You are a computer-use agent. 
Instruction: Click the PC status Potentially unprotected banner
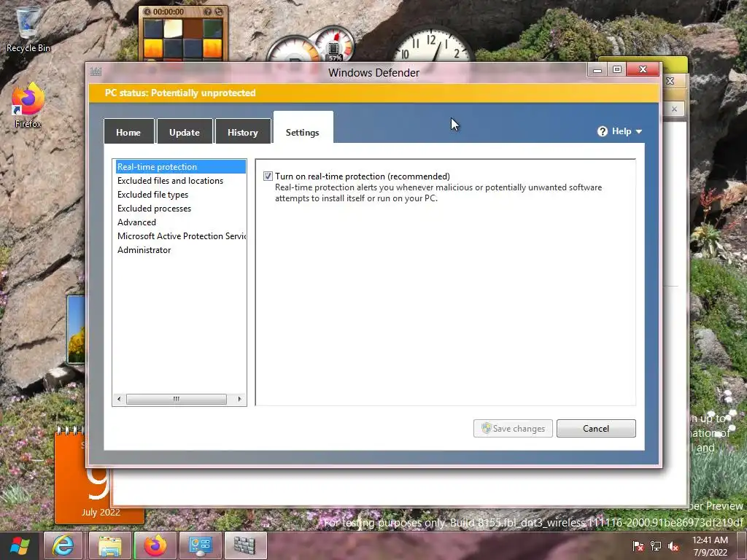374,93
